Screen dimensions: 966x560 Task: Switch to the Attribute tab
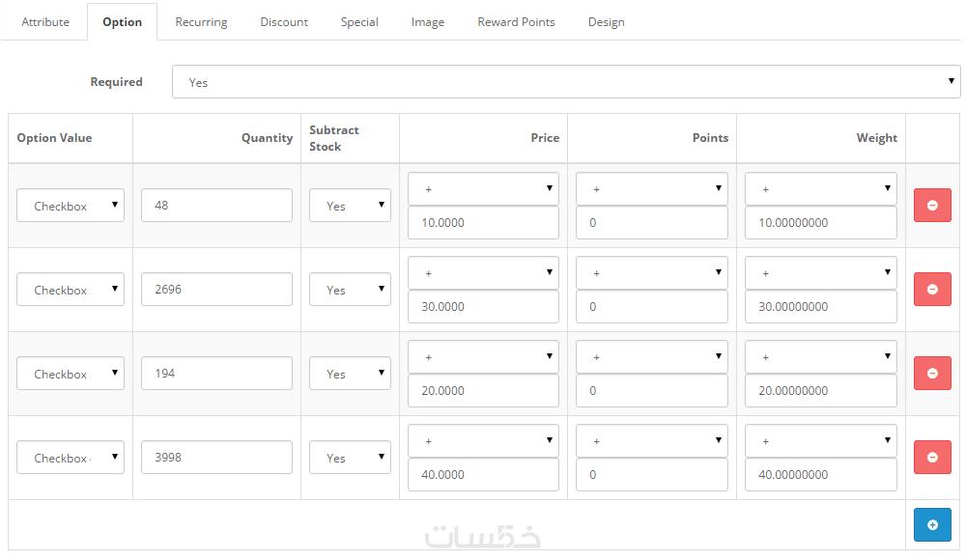(x=45, y=22)
